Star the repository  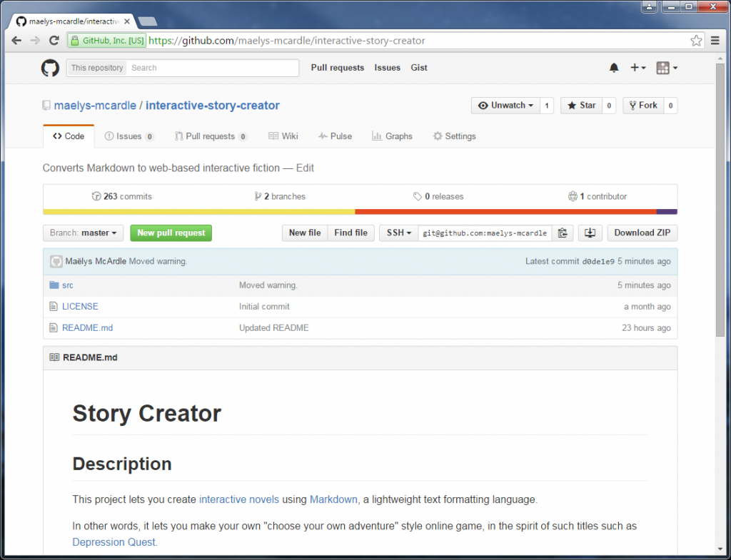click(x=581, y=106)
